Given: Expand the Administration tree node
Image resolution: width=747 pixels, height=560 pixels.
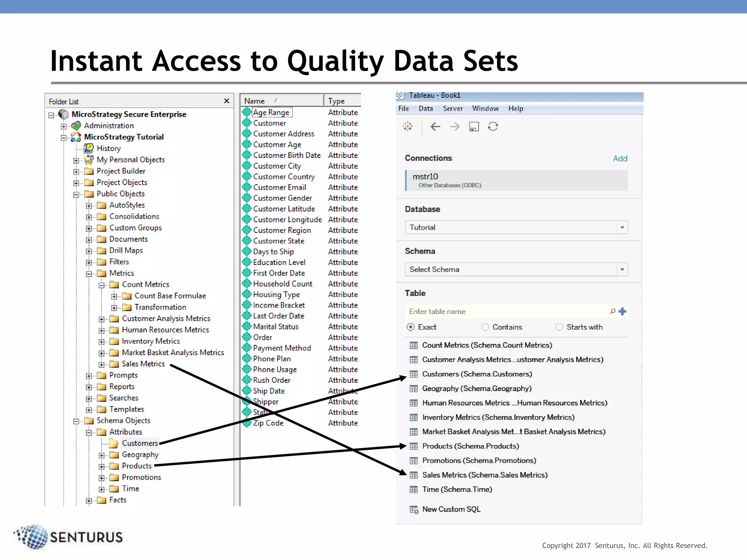Looking at the screenshot, I should (63, 127).
